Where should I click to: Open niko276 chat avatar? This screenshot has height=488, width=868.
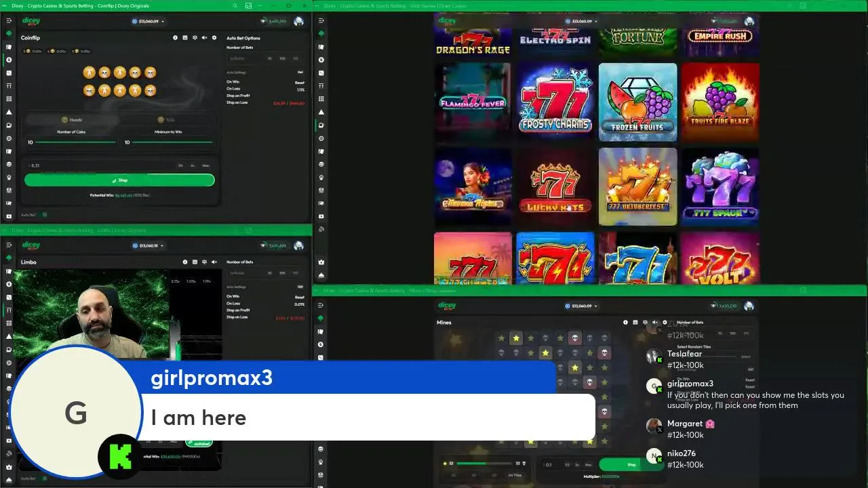(654, 457)
